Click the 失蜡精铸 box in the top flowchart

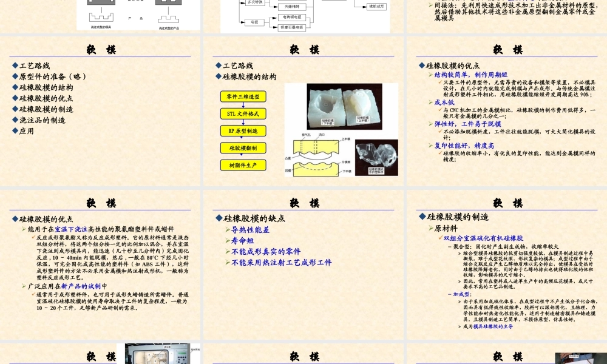(292, 7)
